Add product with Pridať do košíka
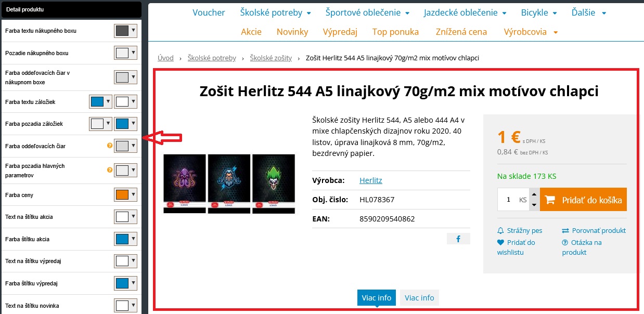 click(x=583, y=200)
